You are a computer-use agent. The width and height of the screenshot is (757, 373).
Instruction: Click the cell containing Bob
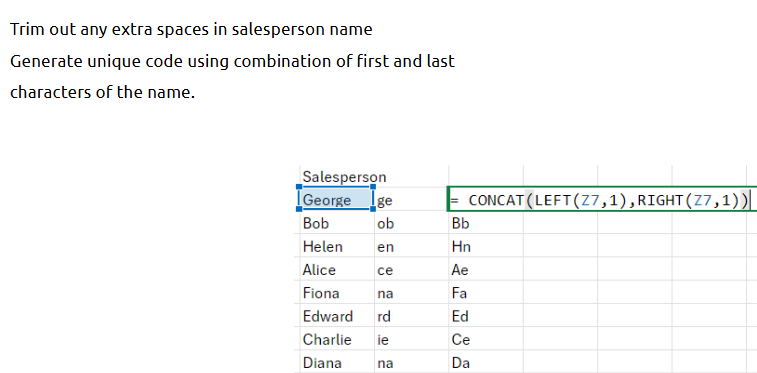[336, 223]
